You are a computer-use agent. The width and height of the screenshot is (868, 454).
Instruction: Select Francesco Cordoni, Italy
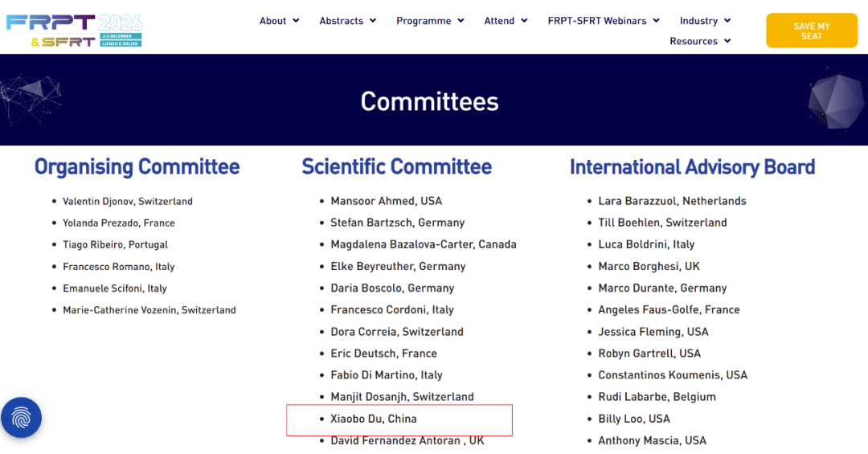392,309
